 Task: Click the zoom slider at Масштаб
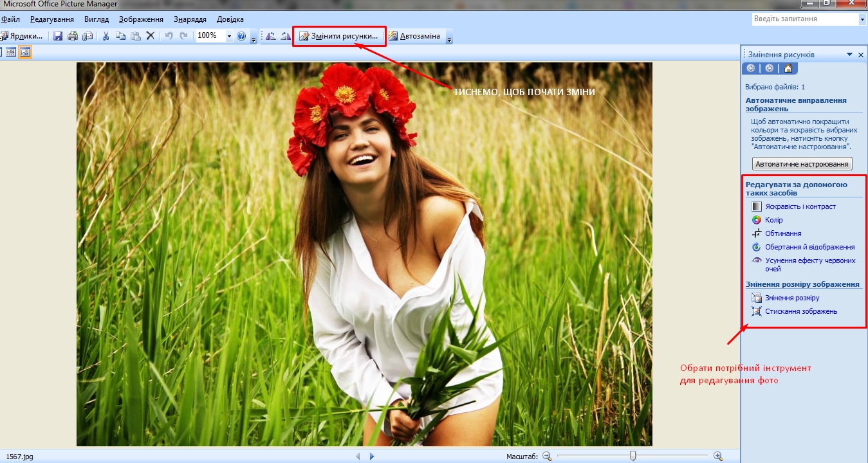(x=633, y=456)
